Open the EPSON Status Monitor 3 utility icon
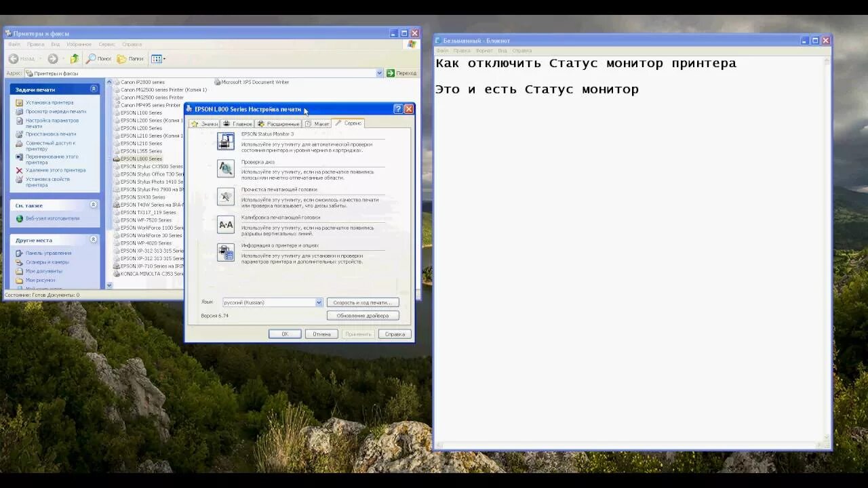 coord(226,141)
